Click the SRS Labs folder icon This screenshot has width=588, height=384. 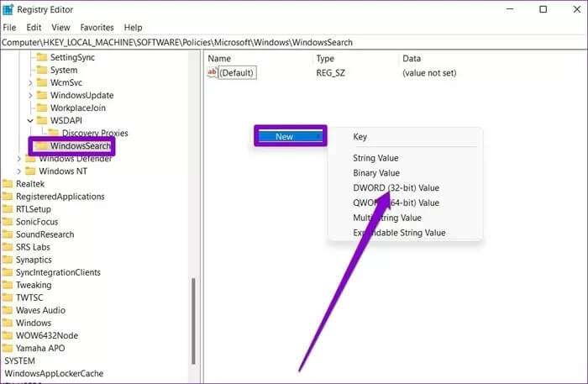coord(8,247)
